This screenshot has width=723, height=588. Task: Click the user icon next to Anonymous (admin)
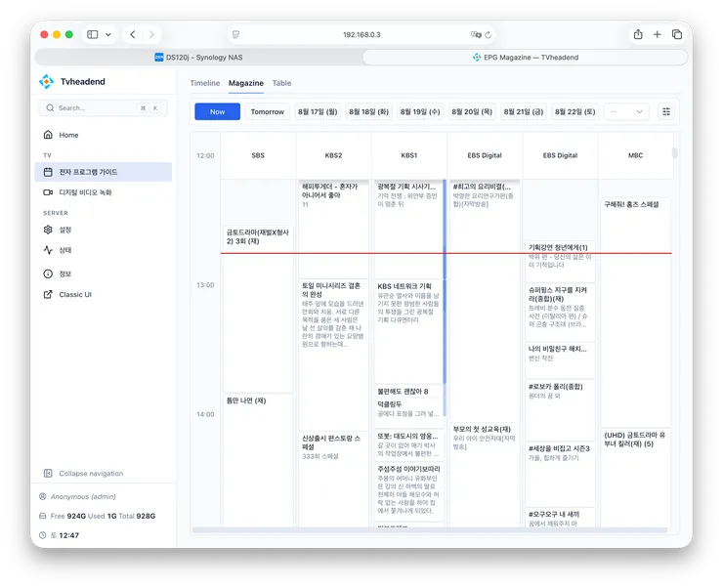point(42,496)
